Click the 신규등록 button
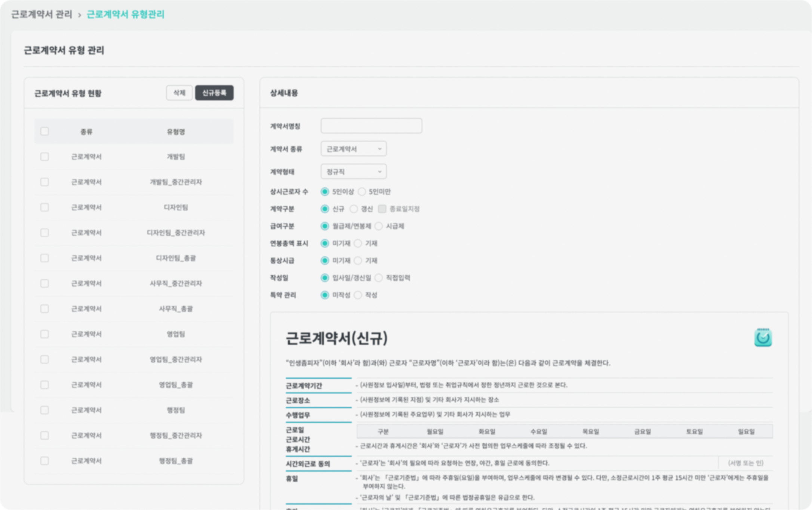 [214, 93]
